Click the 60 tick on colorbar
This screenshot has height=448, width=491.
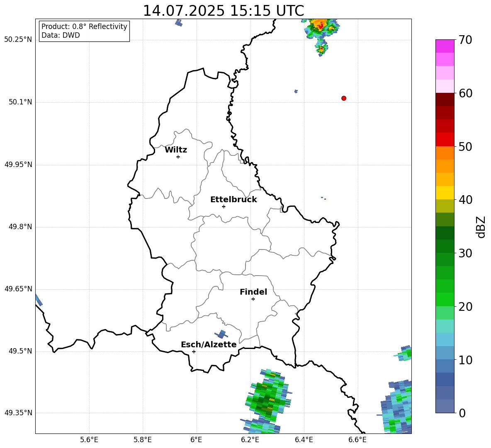(x=465, y=93)
